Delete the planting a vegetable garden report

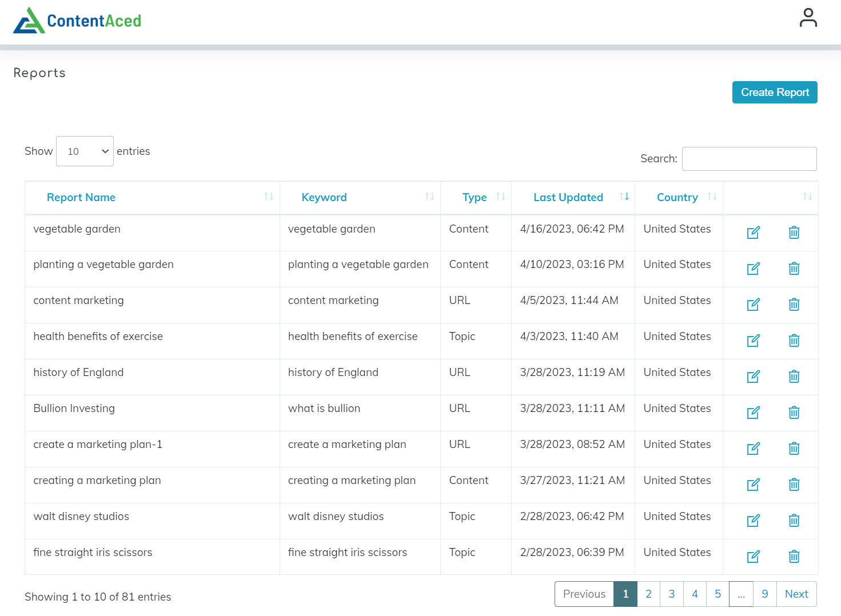point(794,269)
